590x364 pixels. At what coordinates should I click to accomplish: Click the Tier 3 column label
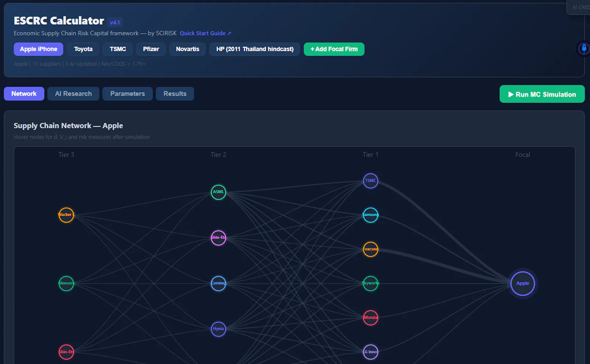coord(66,155)
